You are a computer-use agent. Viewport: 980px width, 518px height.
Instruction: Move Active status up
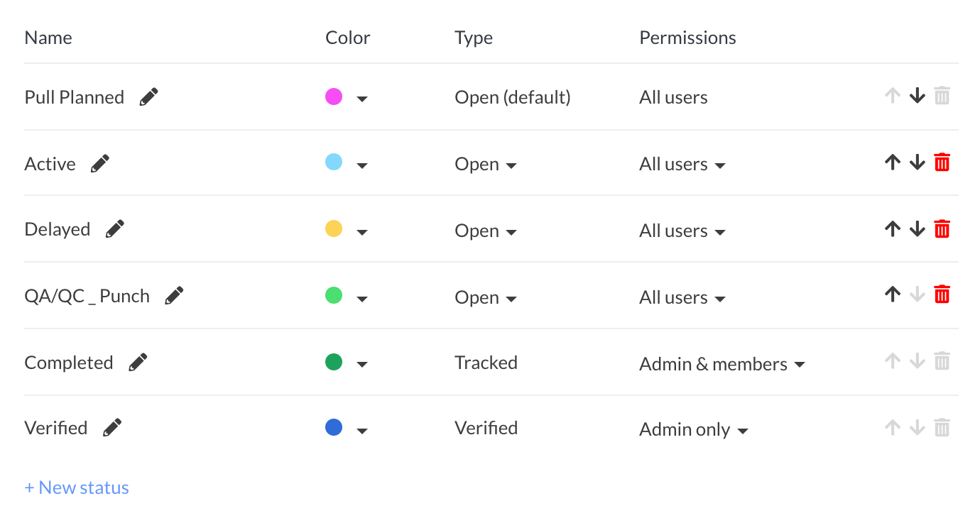point(893,162)
